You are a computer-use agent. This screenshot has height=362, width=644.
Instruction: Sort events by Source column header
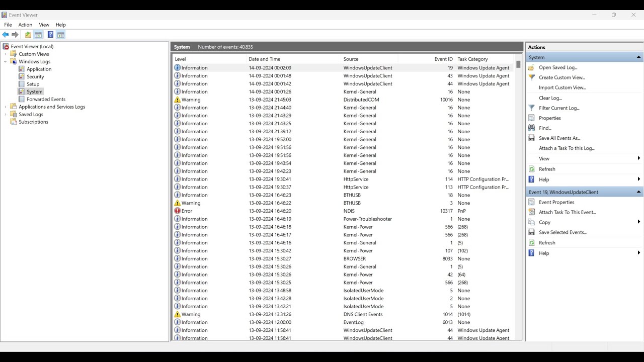(369, 59)
